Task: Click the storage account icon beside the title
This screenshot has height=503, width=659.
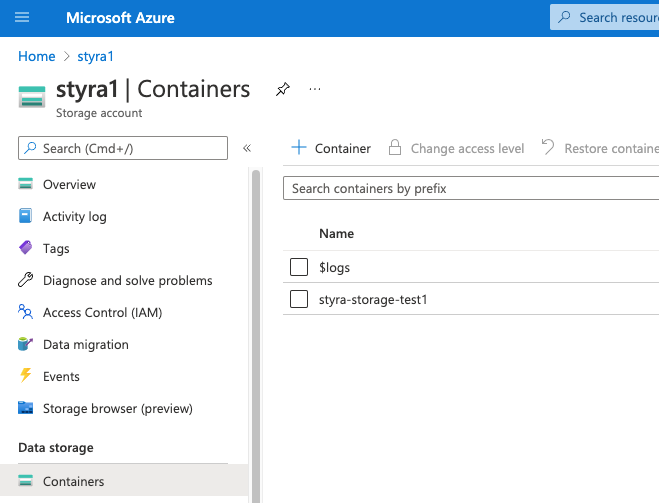Action: click(x=32, y=97)
